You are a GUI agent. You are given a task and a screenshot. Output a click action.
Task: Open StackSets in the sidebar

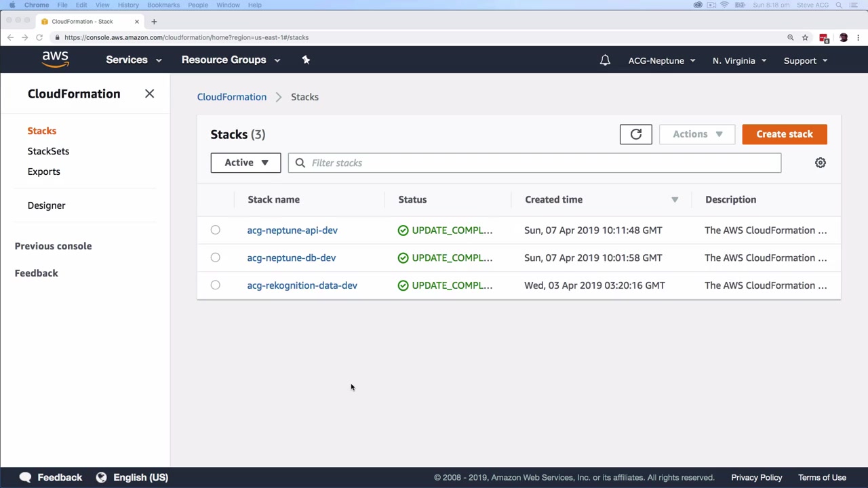coord(48,151)
